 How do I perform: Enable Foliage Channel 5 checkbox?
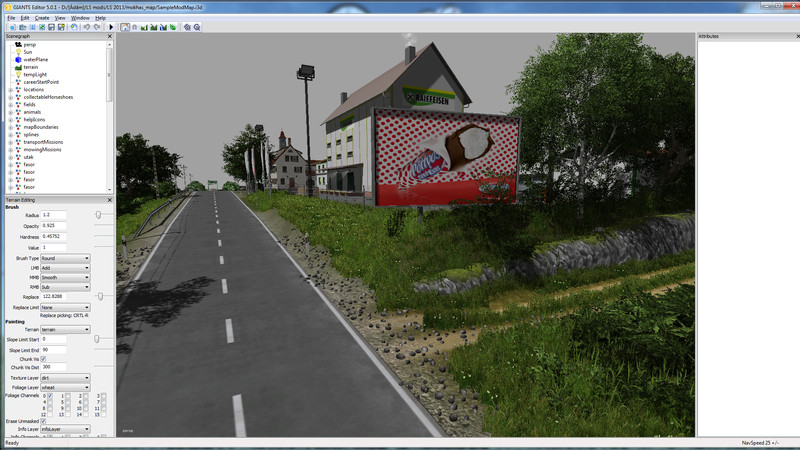[68, 402]
